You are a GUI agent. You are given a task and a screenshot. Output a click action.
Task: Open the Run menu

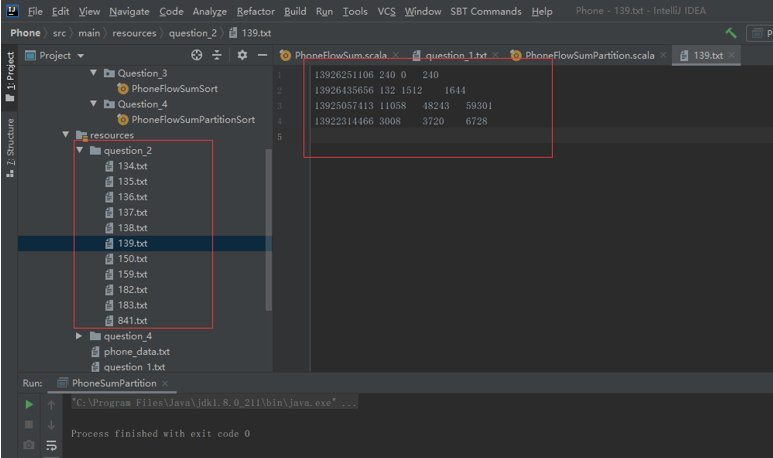click(324, 11)
